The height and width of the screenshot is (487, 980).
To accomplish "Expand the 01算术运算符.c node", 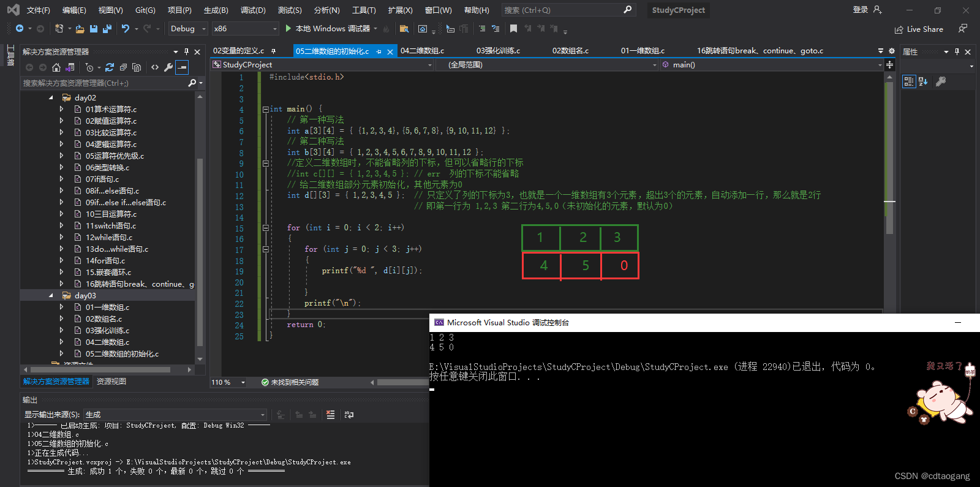I will tap(61, 110).
